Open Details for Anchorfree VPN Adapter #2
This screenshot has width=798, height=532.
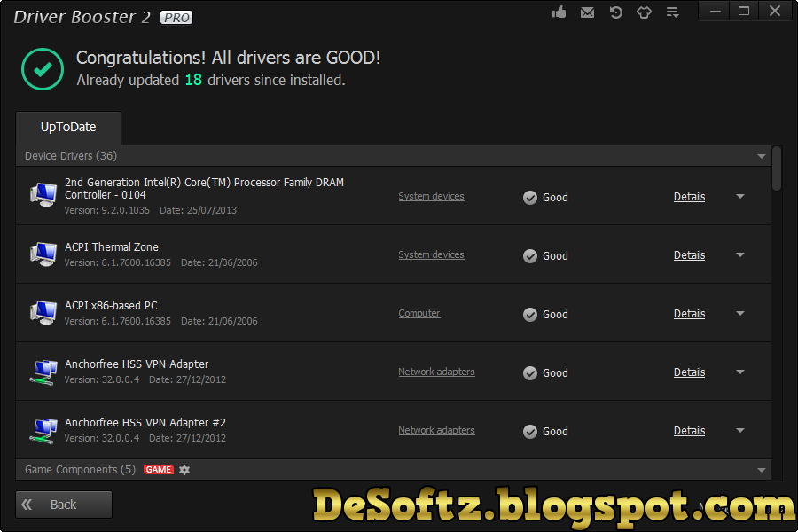coord(689,431)
